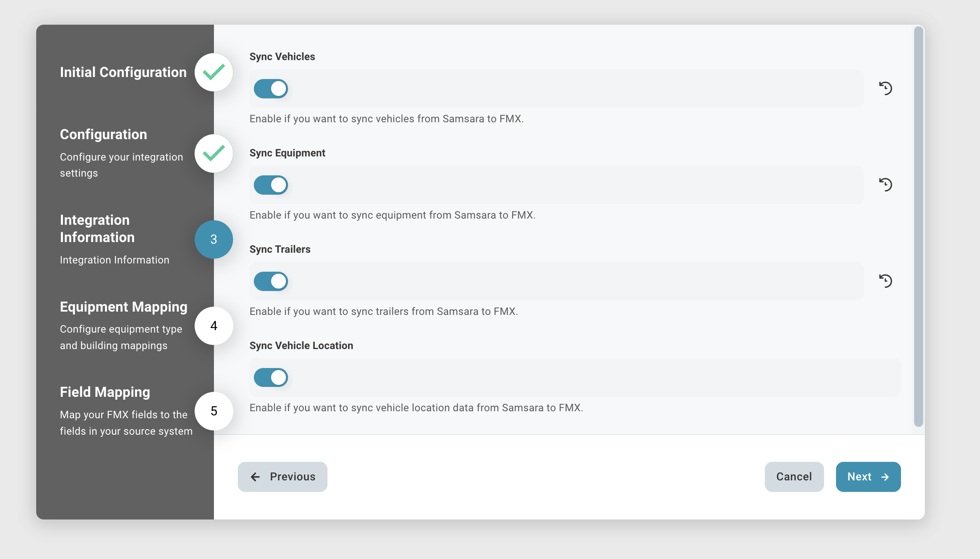
Task: Go to step 5 circle
Action: tap(214, 411)
